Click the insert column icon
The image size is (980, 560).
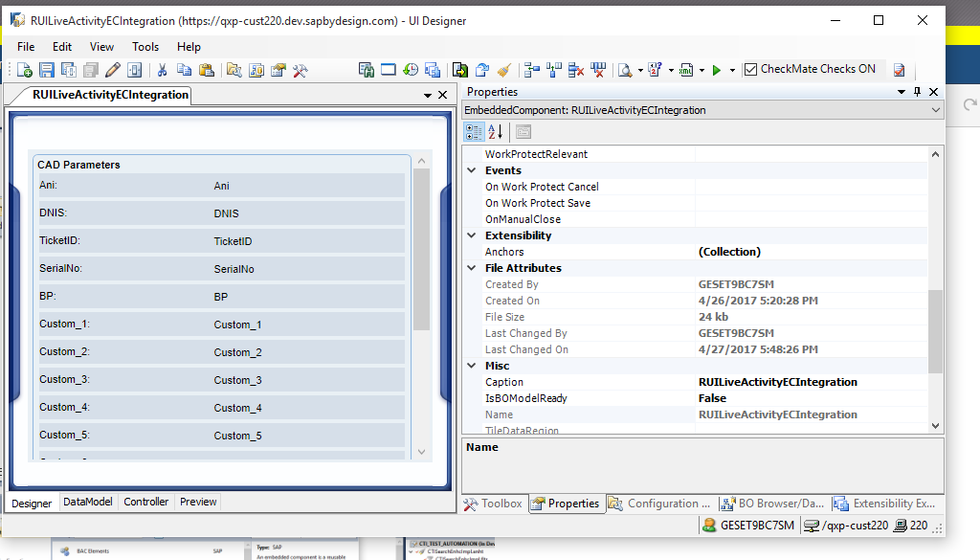[x=554, y=70]
